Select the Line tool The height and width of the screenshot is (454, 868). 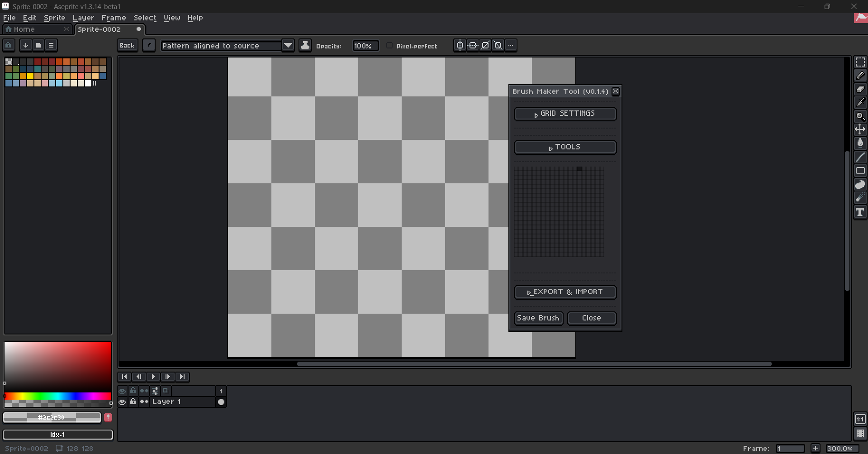(x=860, y=157)
